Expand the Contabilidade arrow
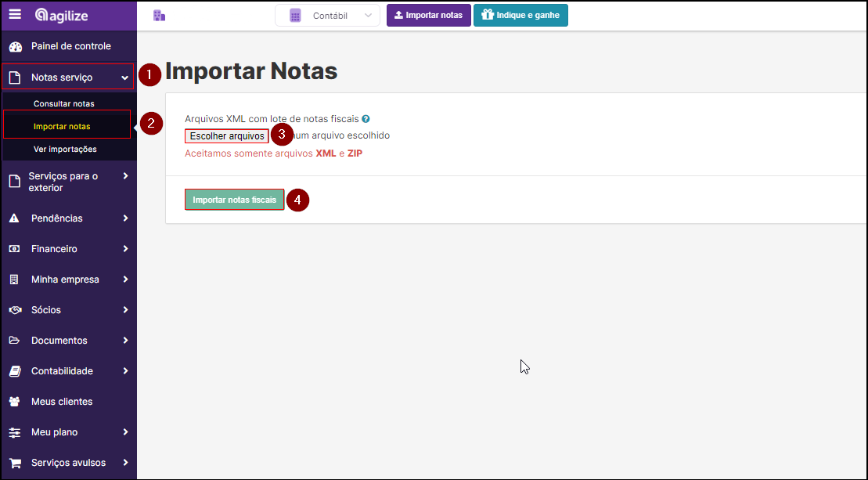The image size is (868, 480). pyautogui.click(x=126, y=370)
